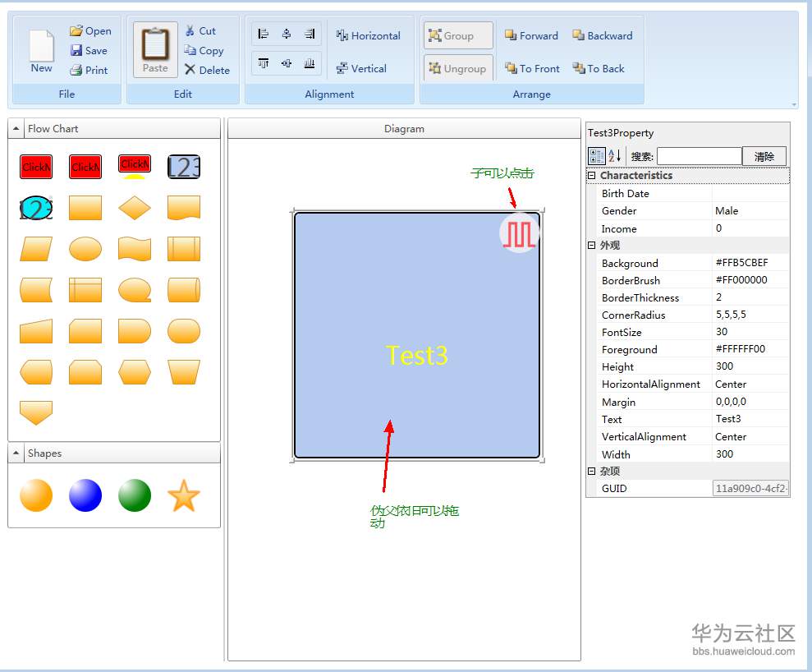Select the red ClickMe shape with yellow base

pos(135,167)
